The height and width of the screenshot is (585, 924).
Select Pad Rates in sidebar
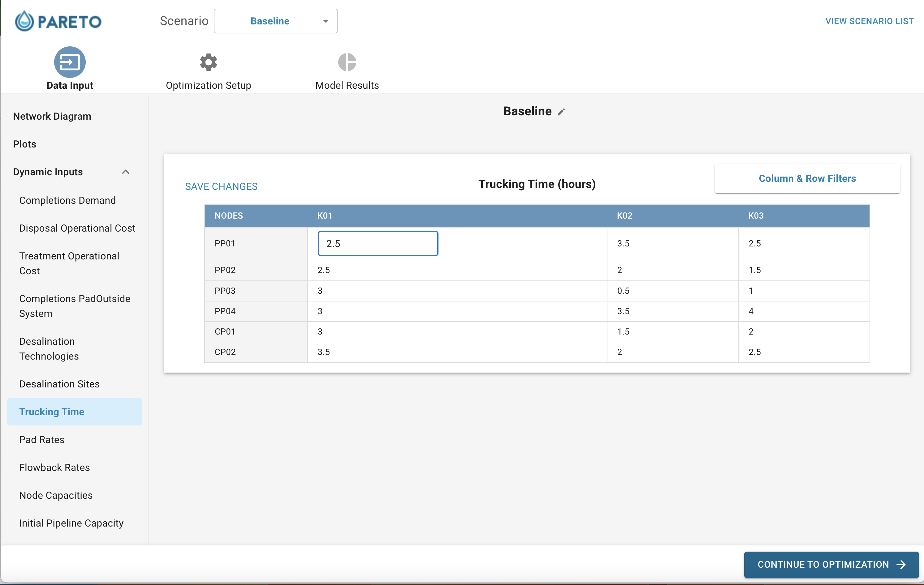(42, 439)
